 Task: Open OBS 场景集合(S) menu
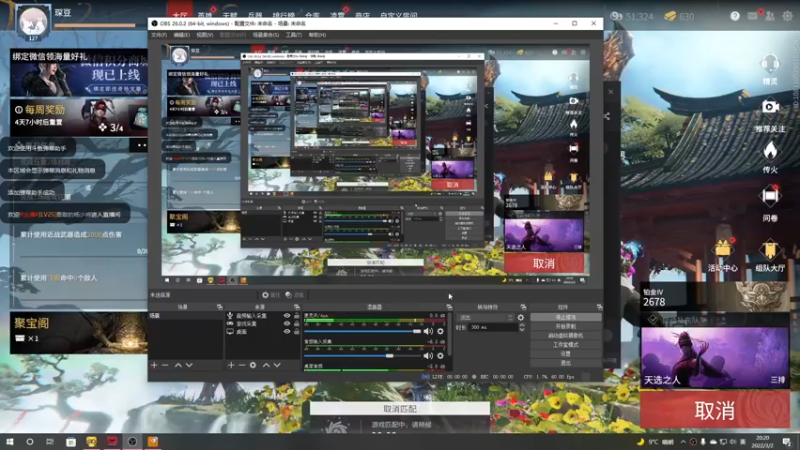point(266,35)
